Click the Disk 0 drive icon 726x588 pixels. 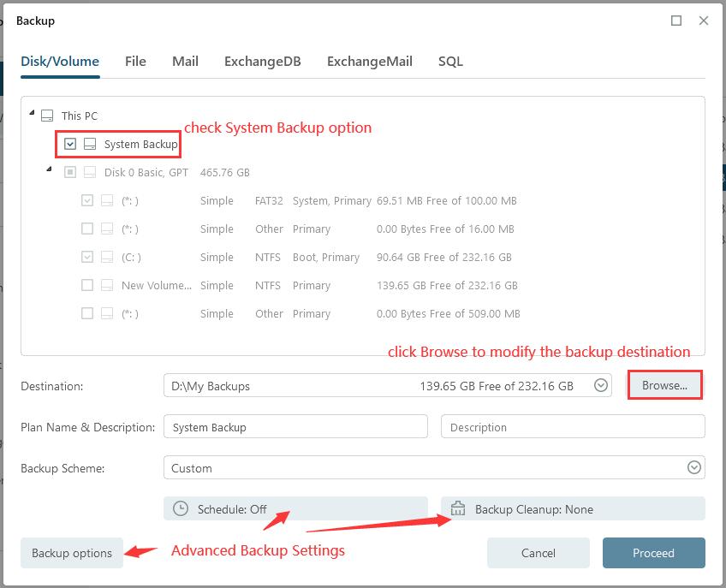coord(90,173)
